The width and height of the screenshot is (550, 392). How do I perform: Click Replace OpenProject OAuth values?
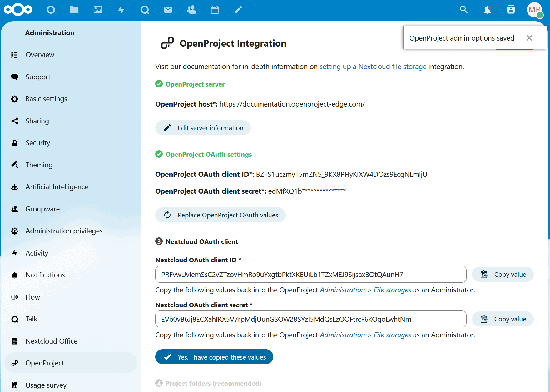pos(220,215)
